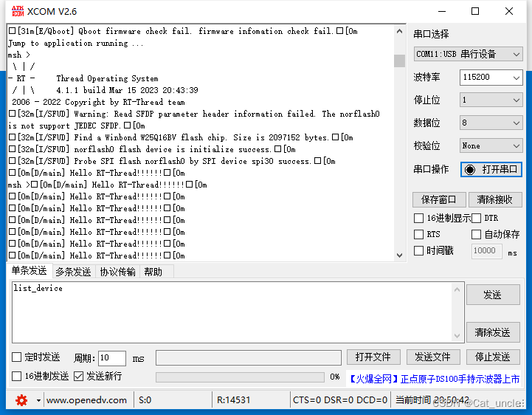This screenshot has height=415, width=532.
Task: Click the Winbond W25Q16BV flash chip log line
Action: [x=181, y=137]
